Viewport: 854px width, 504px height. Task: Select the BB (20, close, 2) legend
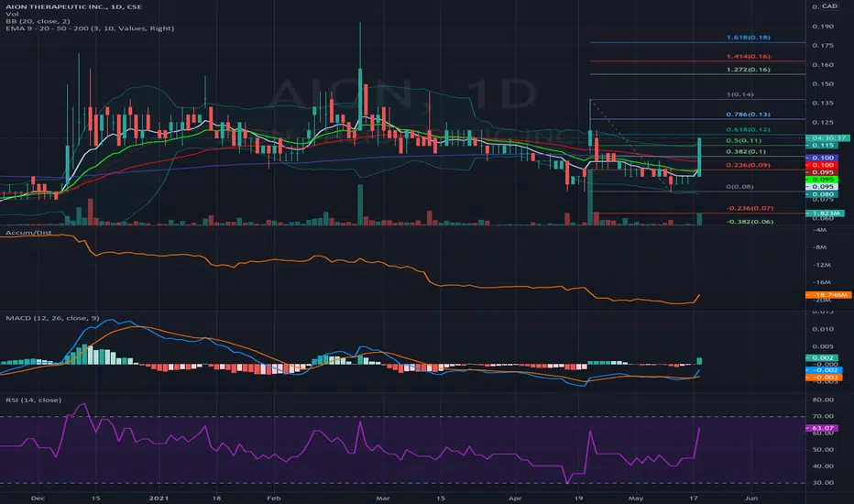(x=38, y=21)
